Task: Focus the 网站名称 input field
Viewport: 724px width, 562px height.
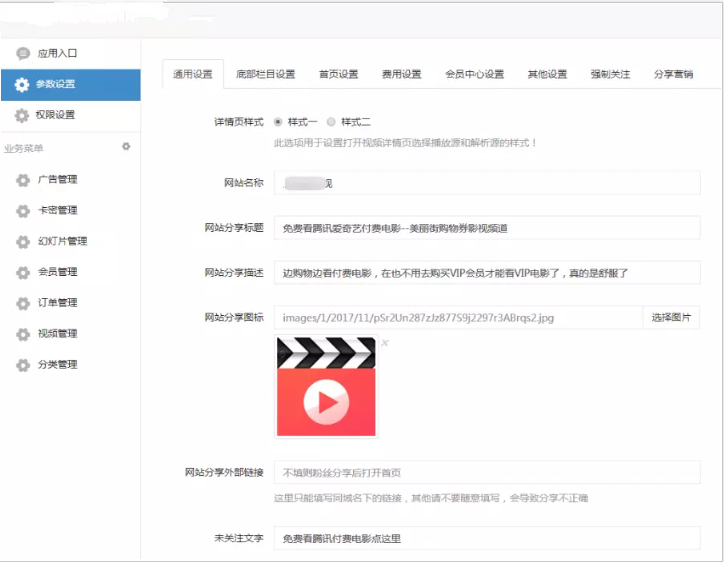Action: point(487,183)
